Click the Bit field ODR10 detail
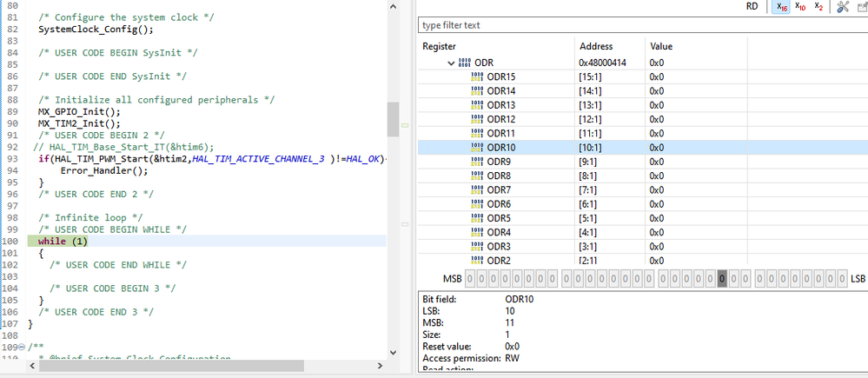Screen dimensions: 868x378 pyautogui.click(x=520, y=300)
